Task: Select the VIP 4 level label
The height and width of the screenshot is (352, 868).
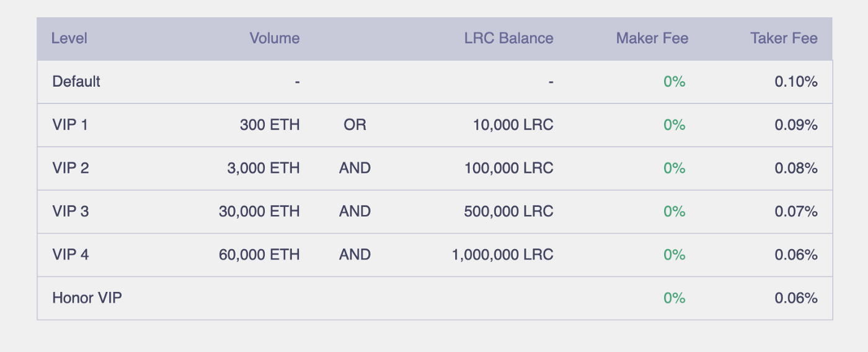Action: click(x=71, y=255)
